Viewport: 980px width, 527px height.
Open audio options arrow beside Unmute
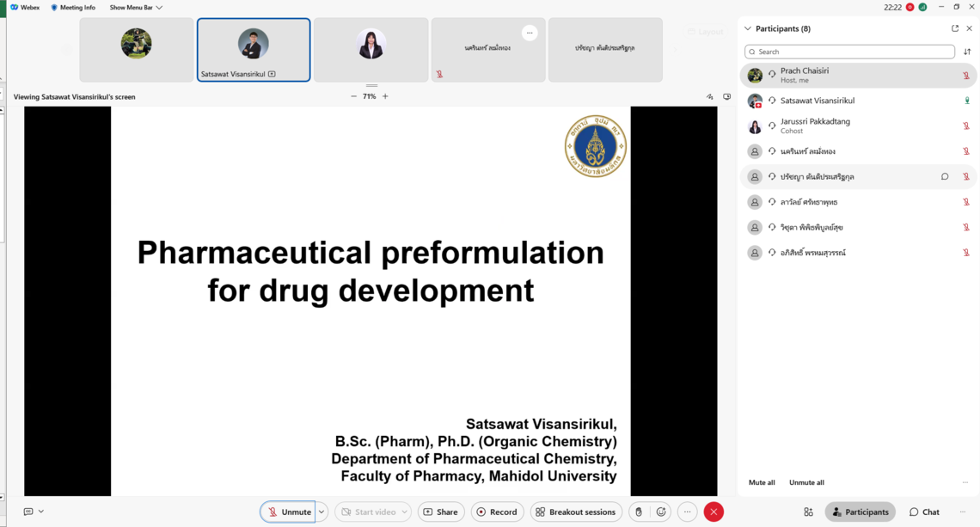322,512
